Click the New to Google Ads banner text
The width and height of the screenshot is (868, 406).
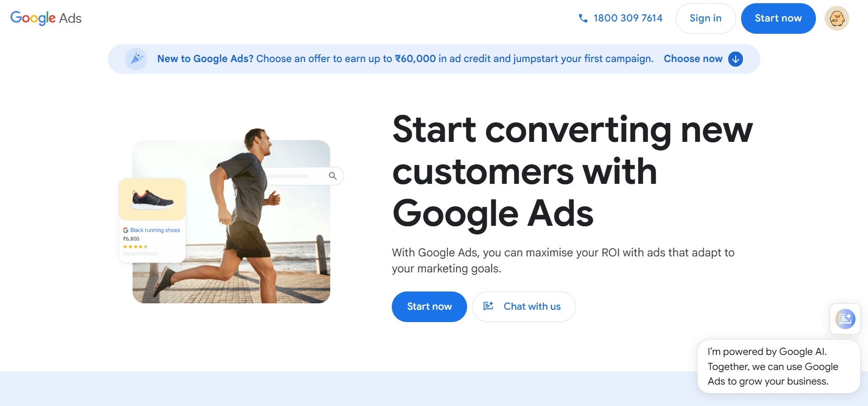click(405, 59)
